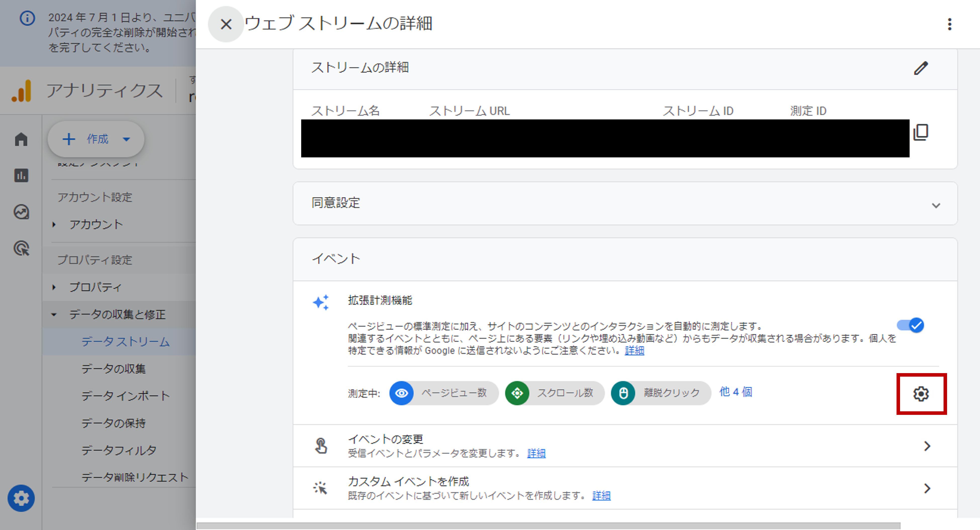Viewport: 980px width, 530px height.
Task: Expand the 同意設定 section chevron
Action: [936, 205]
